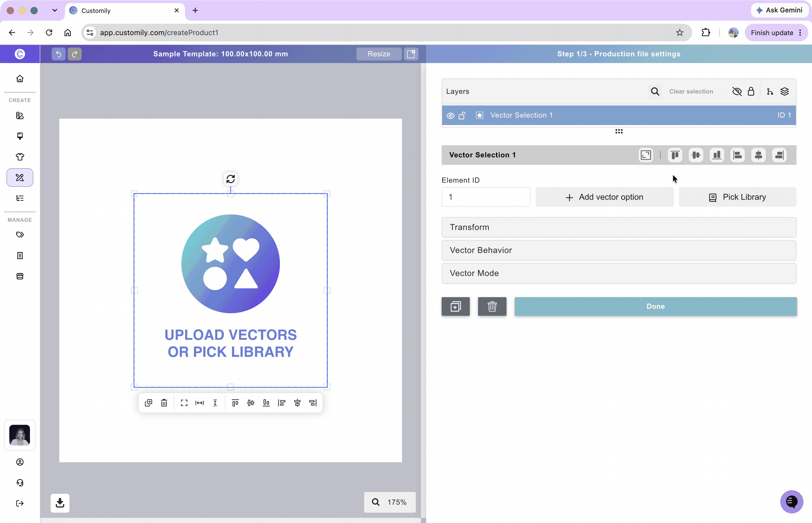Open the chat support bubble
Screen dimensions: 812x523
click(791, 501)
